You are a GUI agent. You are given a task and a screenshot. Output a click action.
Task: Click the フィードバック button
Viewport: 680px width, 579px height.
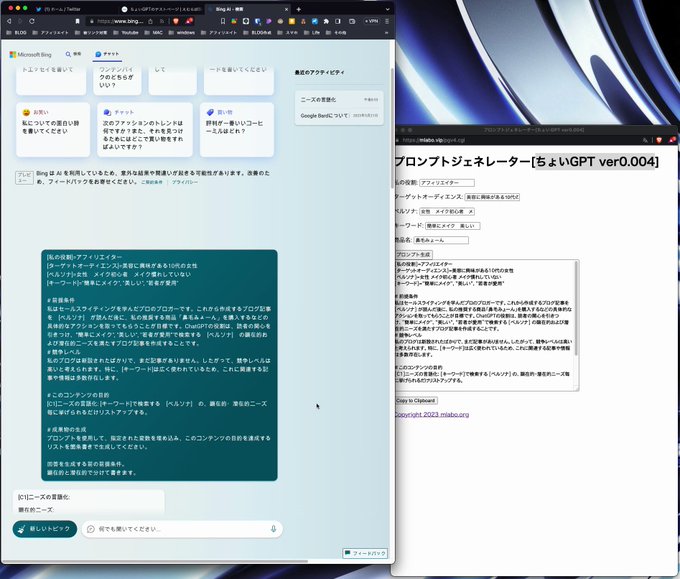point(365,553)
